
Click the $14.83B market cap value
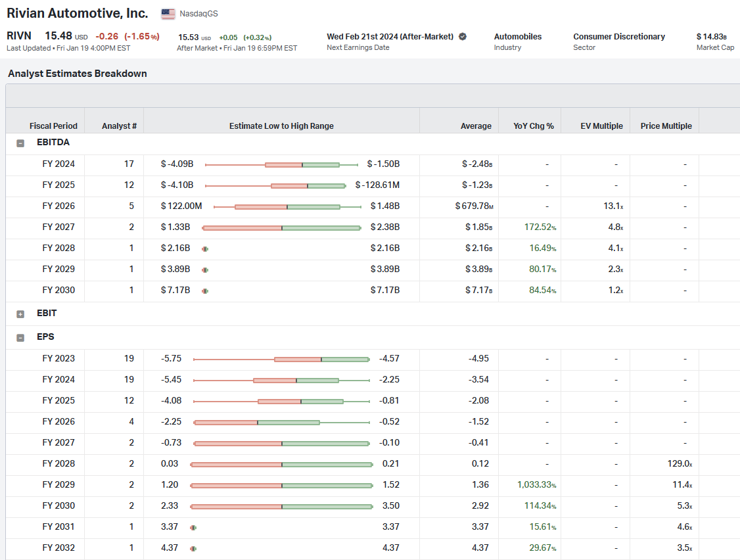(x=711, y=36)
